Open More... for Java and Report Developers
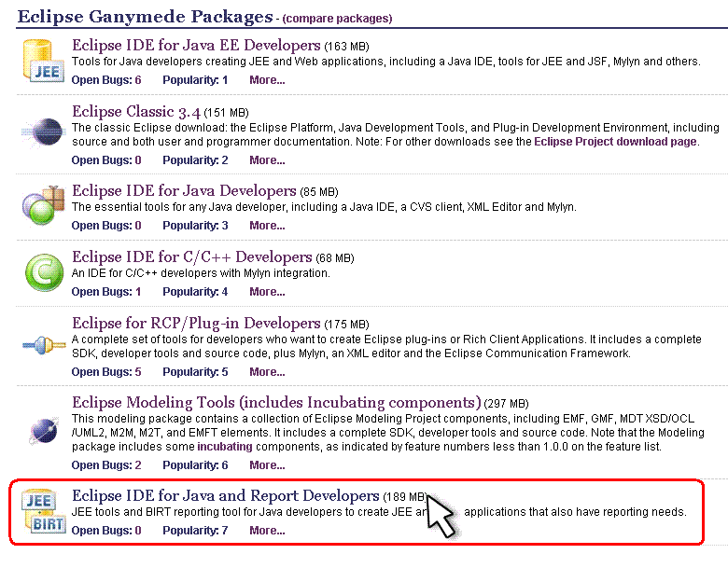The image size is (728, 568). pos(267,531)
